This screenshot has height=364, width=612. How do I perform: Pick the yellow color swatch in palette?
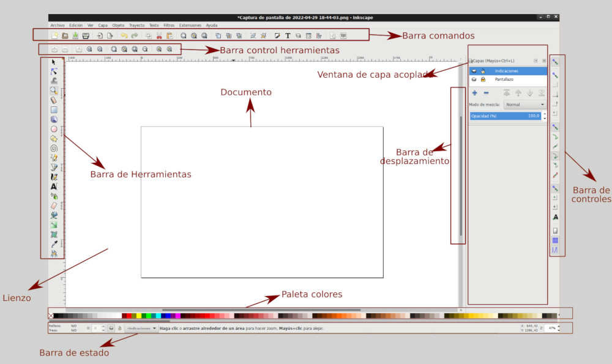tap(138, 316)
